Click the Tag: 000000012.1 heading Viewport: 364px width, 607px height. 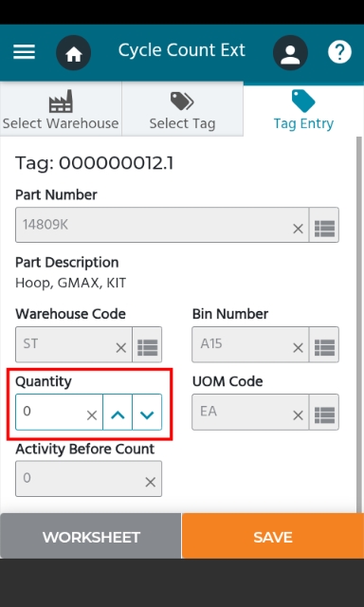tap(94, 163)
